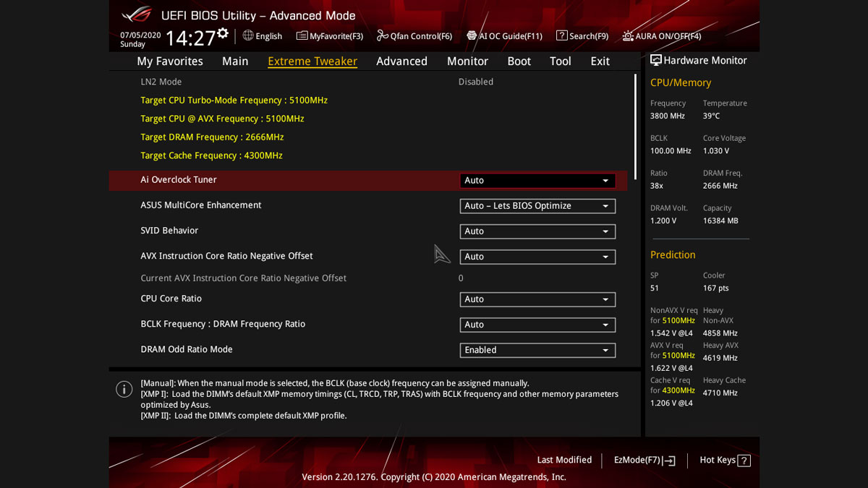Click the settings list scrollbar

tap(636, 127)
